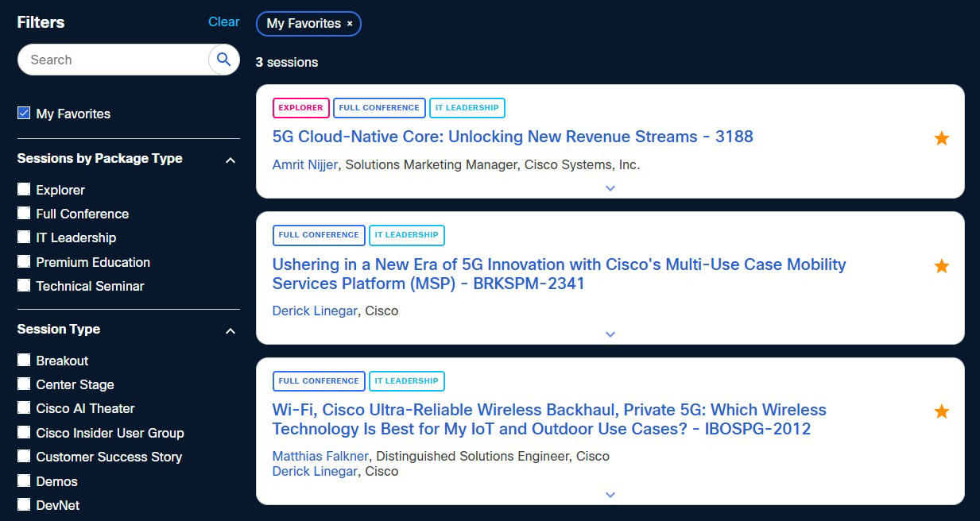This screenshot has width=980, height=521.
Task: Enable the Center Stage checkbox
Action: [24, 384]
